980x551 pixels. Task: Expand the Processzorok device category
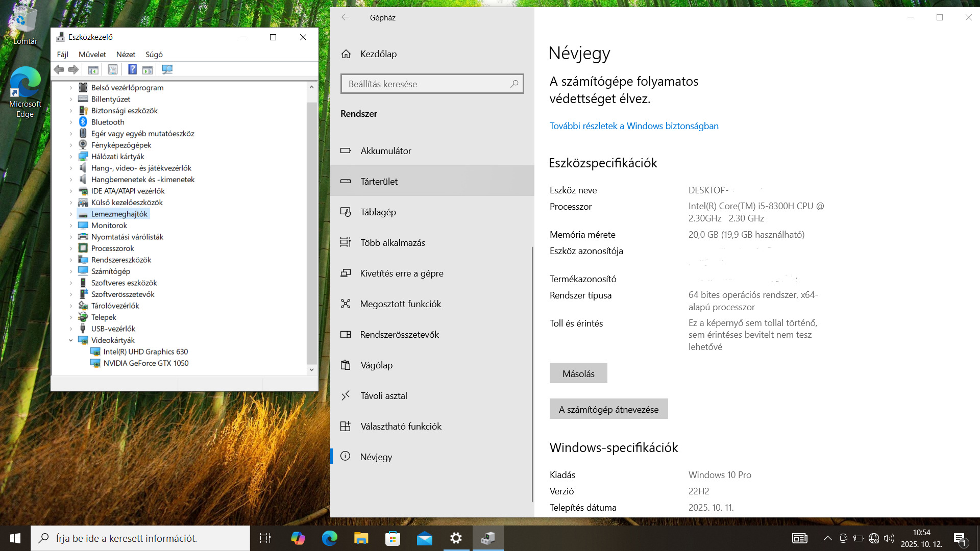(x=71, y=248)
